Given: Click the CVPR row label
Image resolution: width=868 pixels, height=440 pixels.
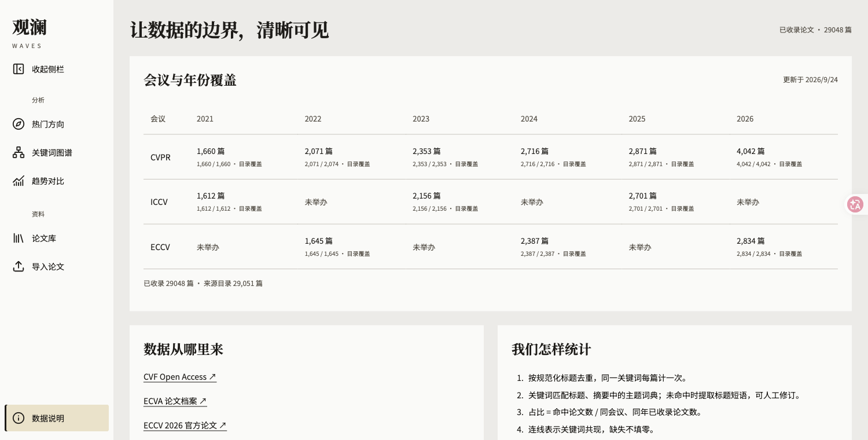Looking at the screenshot, I should click(x=160, y=157).
